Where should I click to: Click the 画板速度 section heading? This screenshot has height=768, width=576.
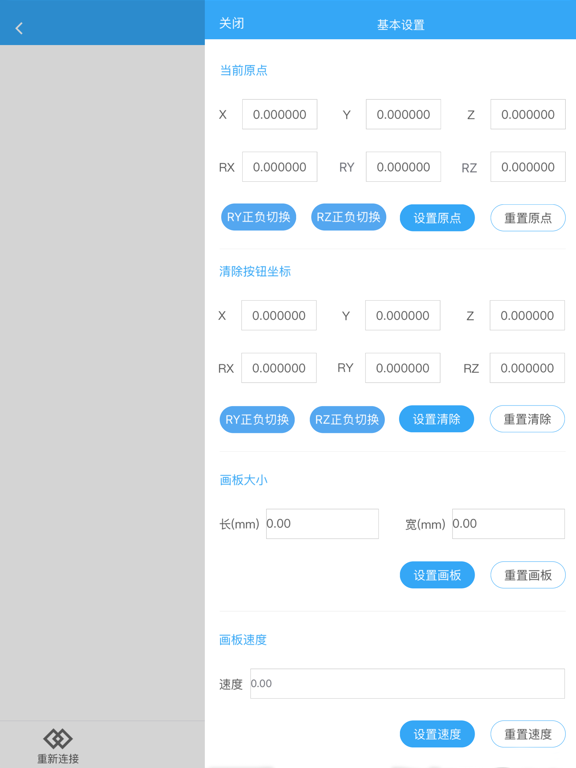(x=243, y=640)
